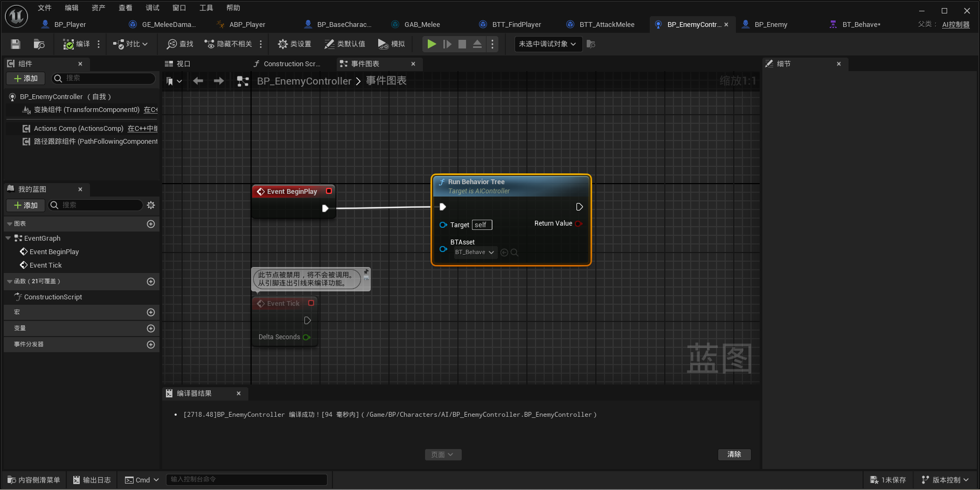Click 添加 button in My Blueprint panel
980x490 pixels.
[26, 205]
